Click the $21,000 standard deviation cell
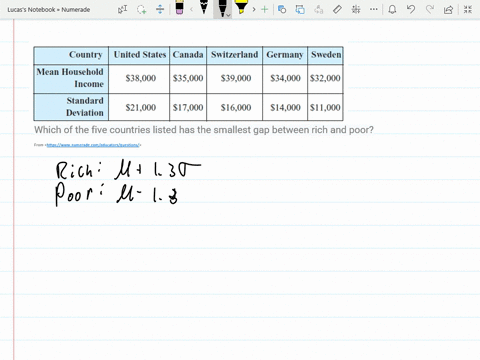Viewport: 480px width, 360px height. pos(139,107)
